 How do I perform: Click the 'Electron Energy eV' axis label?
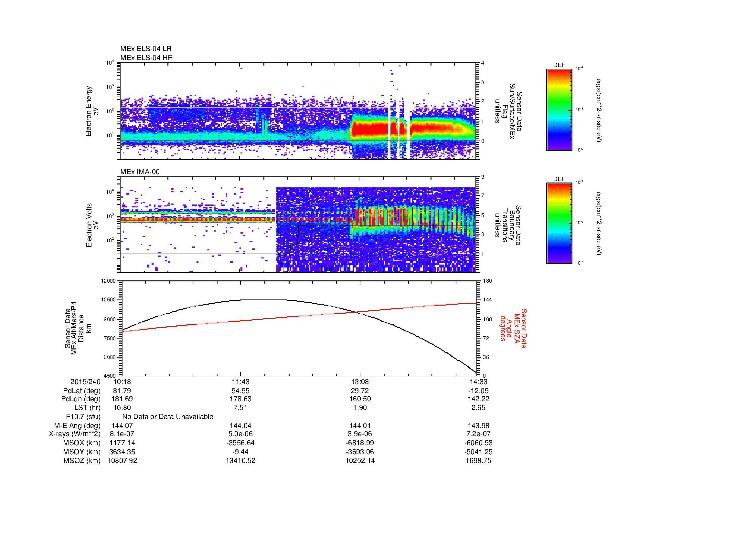(x=92, y=111)
